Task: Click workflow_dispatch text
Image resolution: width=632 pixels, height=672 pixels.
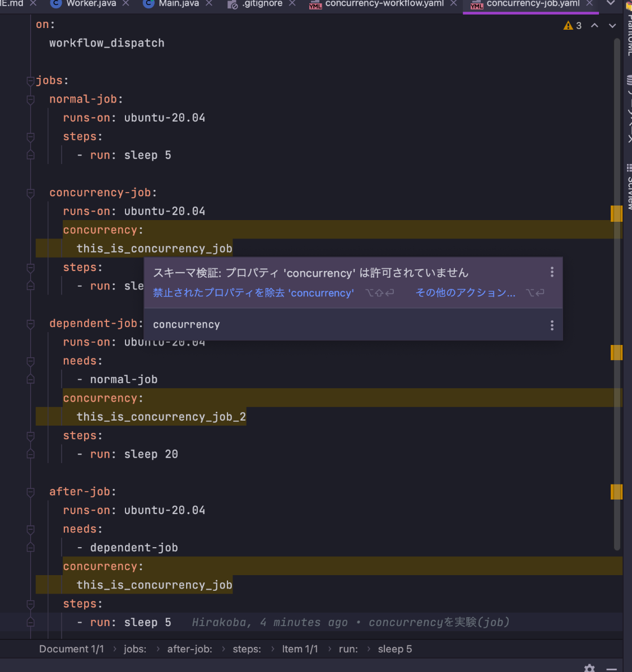Action: [x=106, y=43]
